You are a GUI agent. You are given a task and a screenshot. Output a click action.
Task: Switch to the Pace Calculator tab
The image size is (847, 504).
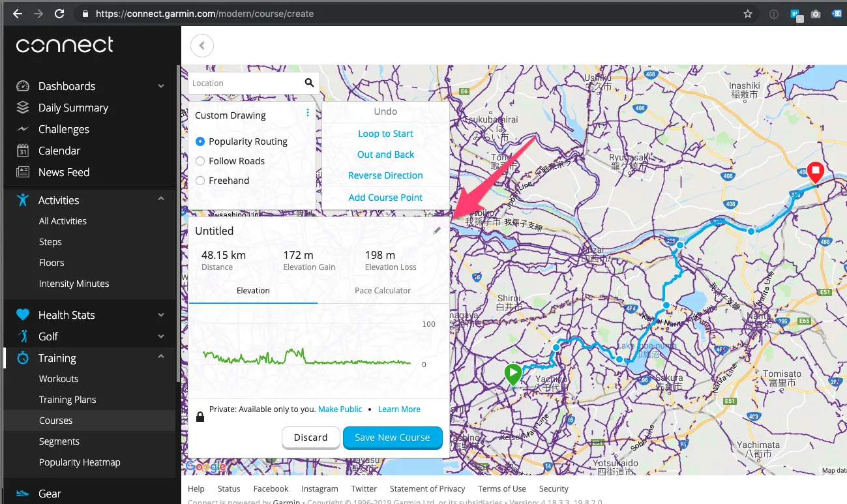point(382,290)
